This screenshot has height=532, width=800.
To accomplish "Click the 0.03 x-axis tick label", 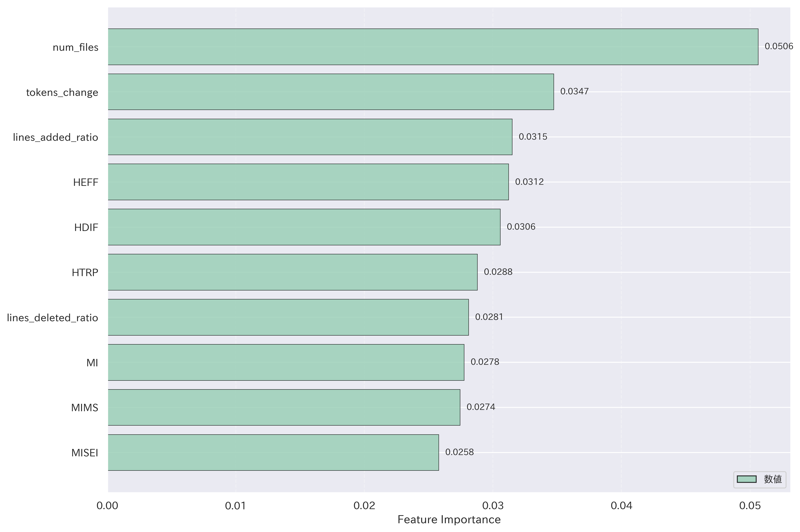I will coord(493,506).
